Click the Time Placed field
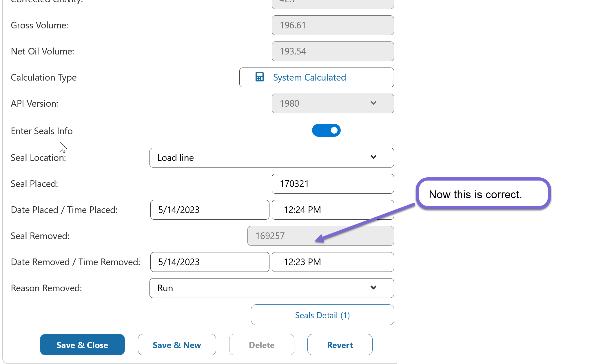Screen dimensions: 607x364 (x=332, y=210)
